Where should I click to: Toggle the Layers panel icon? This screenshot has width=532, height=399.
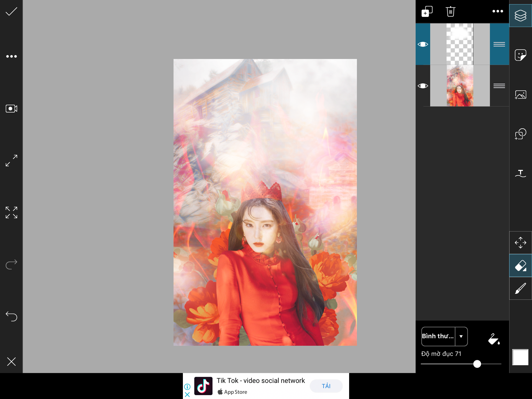(x=520, y=16)
